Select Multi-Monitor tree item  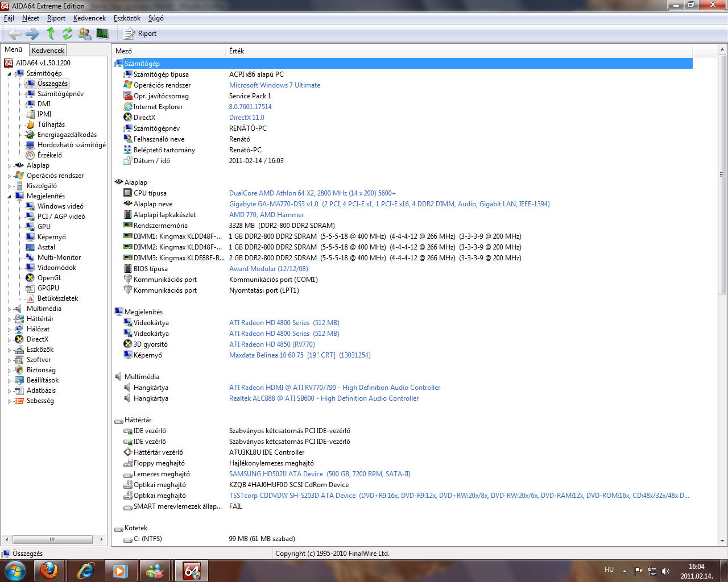[x=59, y=257]
